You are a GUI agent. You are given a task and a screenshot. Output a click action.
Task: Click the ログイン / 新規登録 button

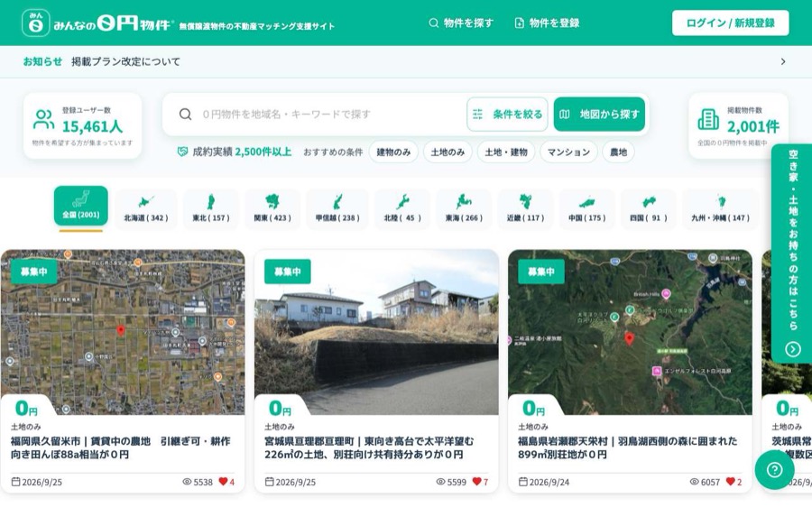pyautogui.click(x=730, y=23)
